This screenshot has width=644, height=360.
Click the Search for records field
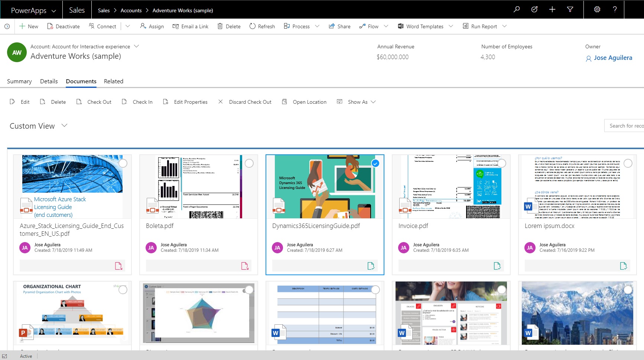click(x=625, y=126)
